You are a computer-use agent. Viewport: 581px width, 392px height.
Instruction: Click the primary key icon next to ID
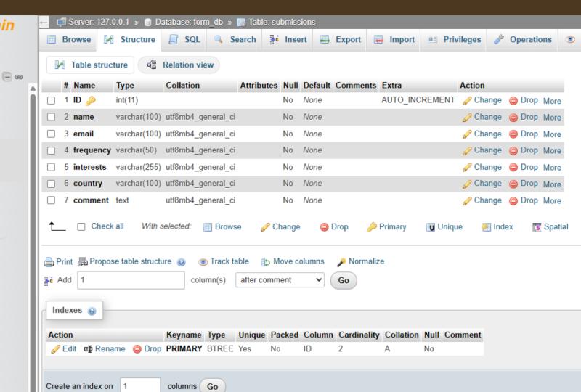coord(90,100)
